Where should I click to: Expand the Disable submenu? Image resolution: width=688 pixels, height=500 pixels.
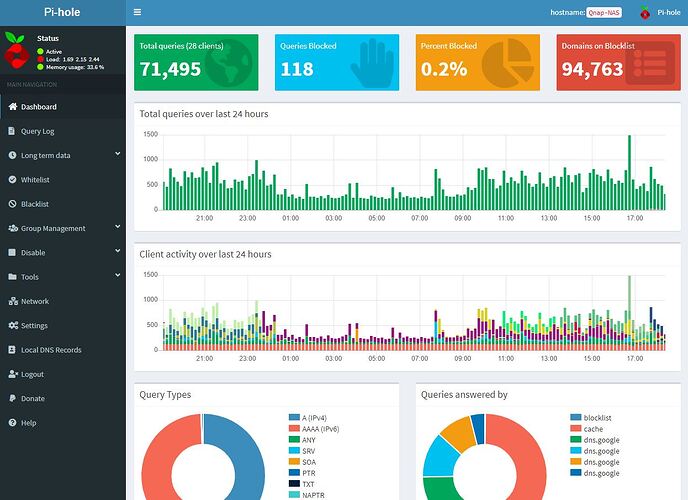pyautogui.click(x=117, y=252)
